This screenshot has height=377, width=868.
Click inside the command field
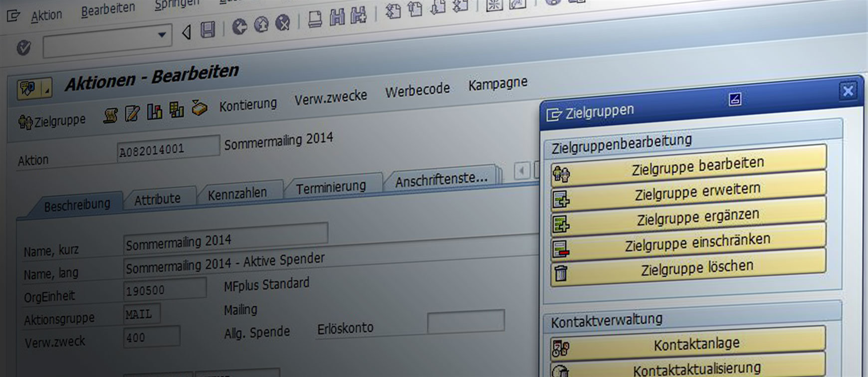point(100,42)
